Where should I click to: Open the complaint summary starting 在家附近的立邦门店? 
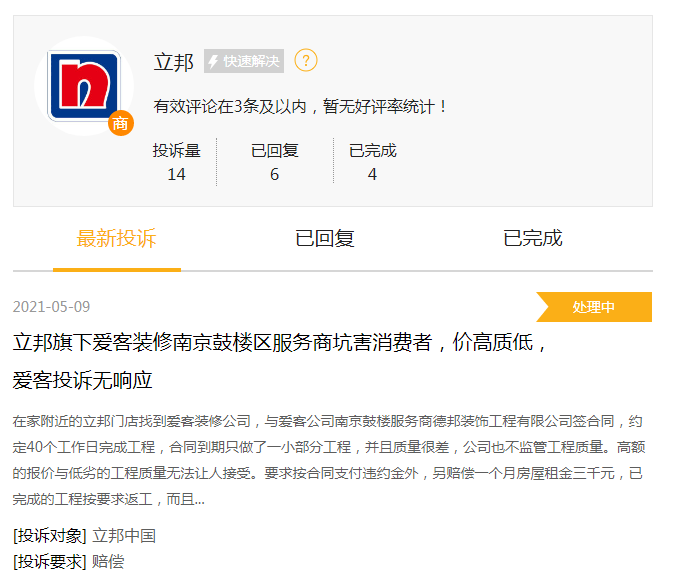[x=329, y=460]
